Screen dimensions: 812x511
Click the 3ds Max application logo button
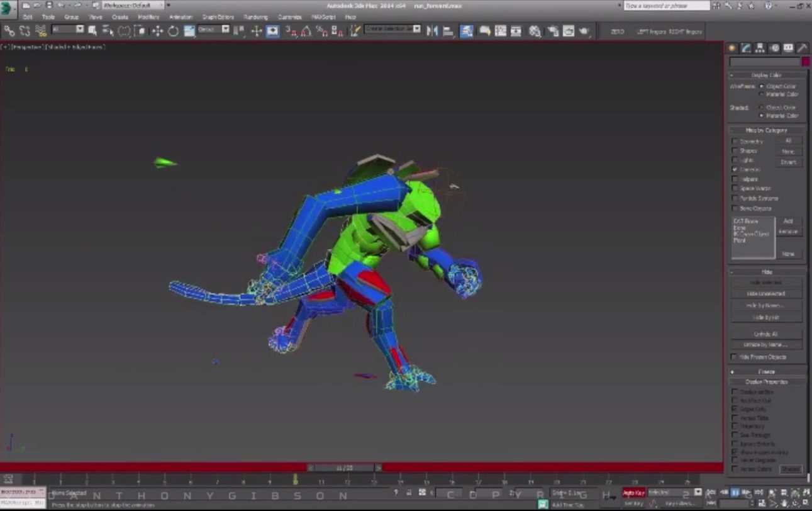click(x=9, y=9)
